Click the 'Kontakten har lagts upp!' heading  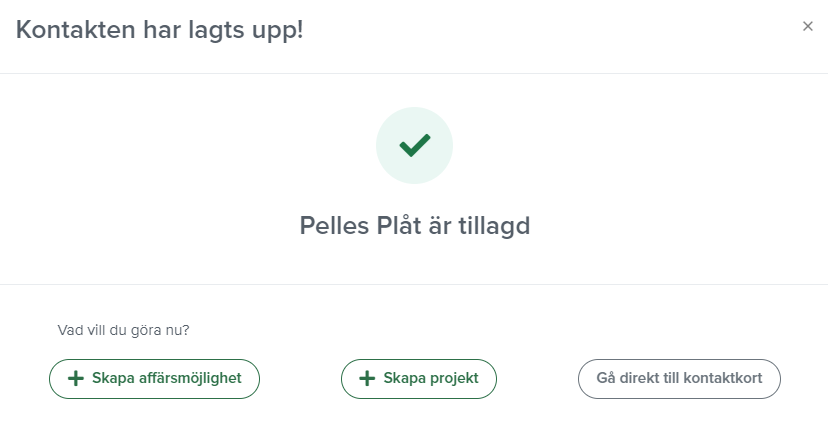tap(160, 30)
